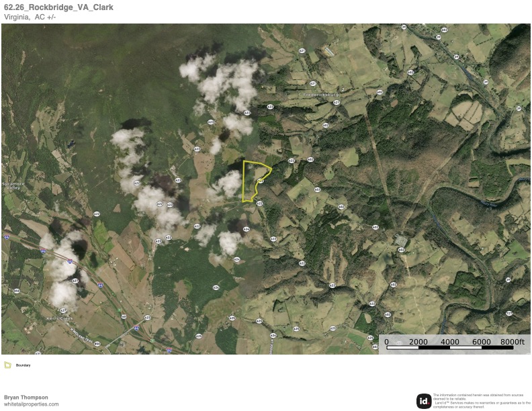Click the 2000 scale bar label
The image size is (532, 411).
click(x=418, y=341)
